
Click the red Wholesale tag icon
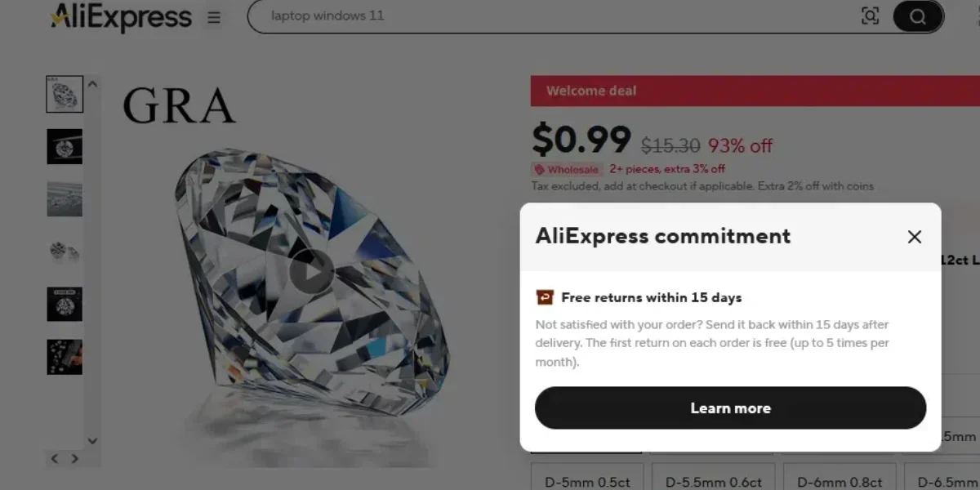(538, 169)
